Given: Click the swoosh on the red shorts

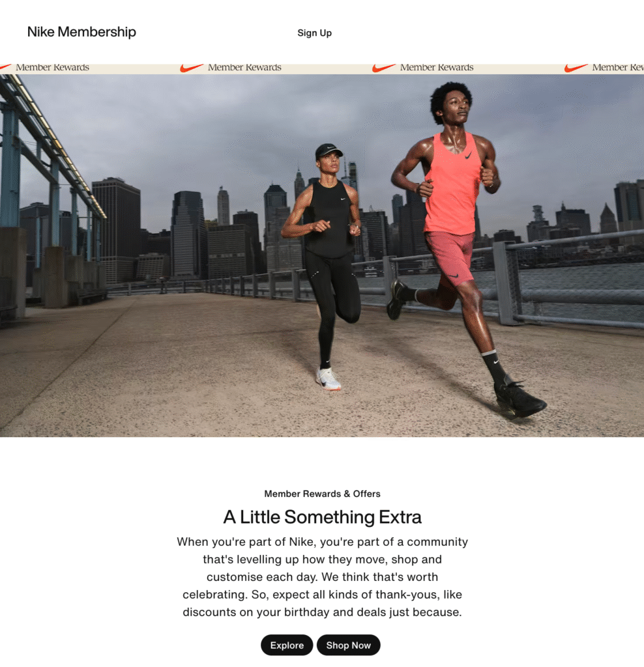Looking at the screenshot, I should pos(453,276).
